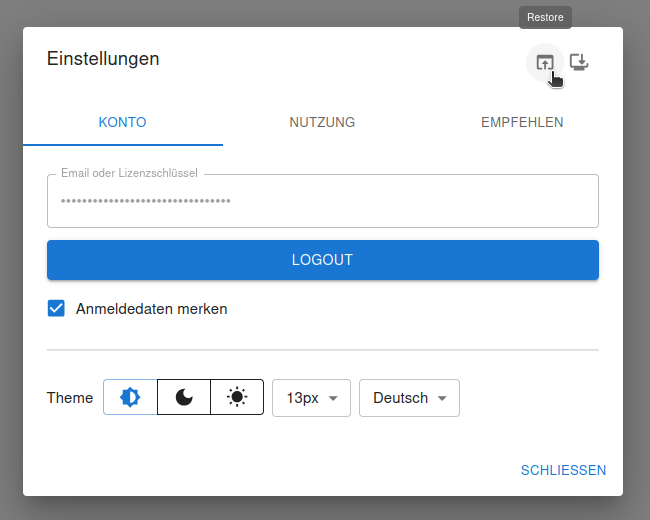The width and height of the screenshot is (650, 520).
Task: Click the arrow next to Deutsch
Action: click(x=441, y=398)
